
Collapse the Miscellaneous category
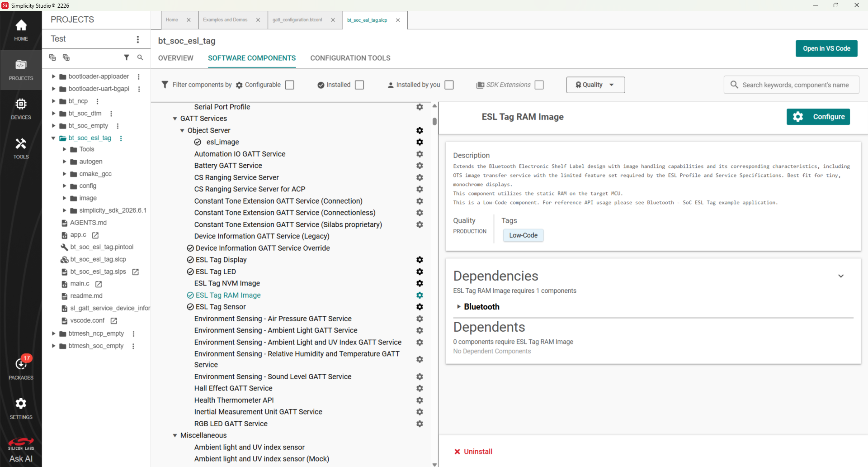(175, 435)
